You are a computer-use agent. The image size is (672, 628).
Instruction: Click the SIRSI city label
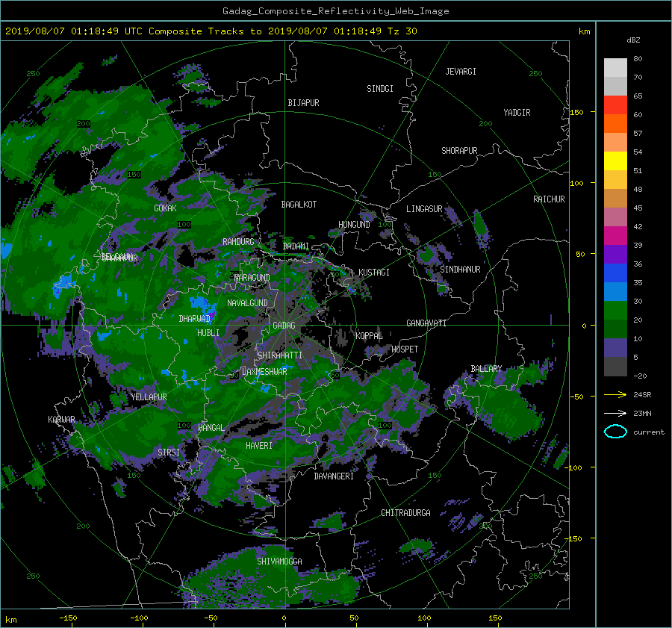[169, 453]
